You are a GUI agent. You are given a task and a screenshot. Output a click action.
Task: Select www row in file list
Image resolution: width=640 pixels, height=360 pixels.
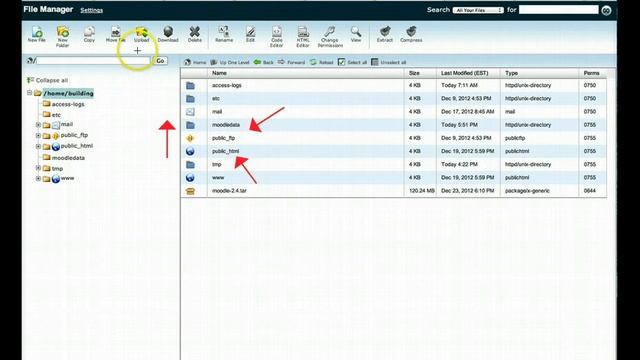pyautogui.click(x=393, y=178)
